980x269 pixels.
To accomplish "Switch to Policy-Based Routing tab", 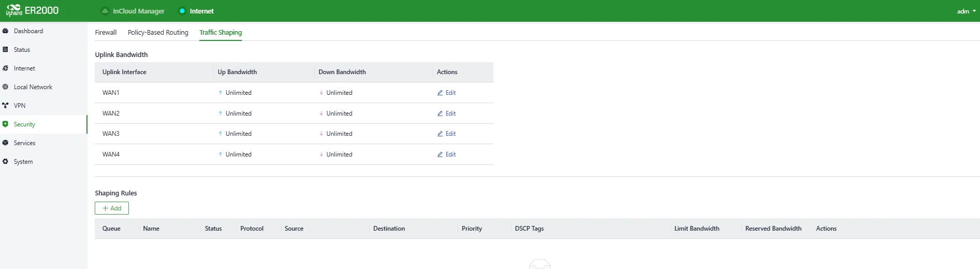I will [158, 32].
